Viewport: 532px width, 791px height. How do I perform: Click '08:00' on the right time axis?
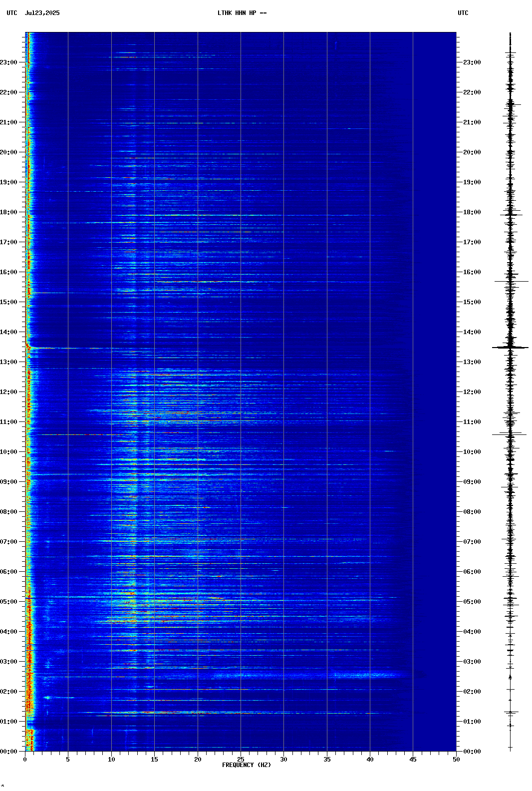coord(472,512)
